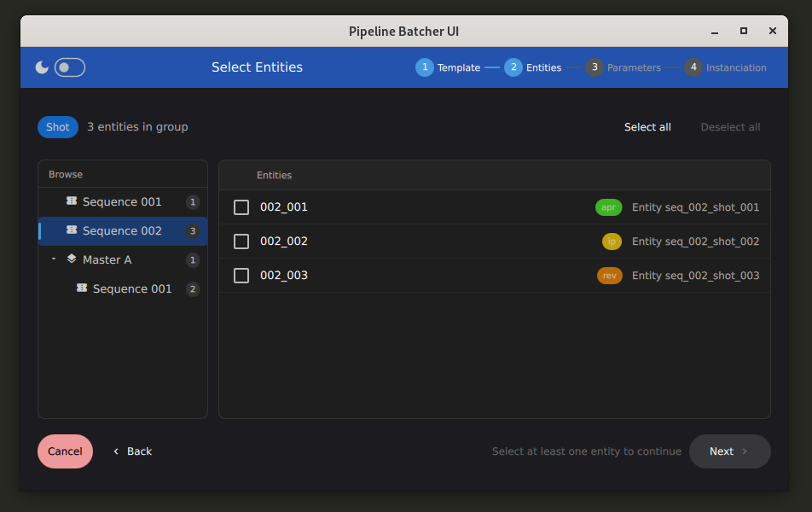The height and width of the screenshot is (512, 812).
Task: Click '3 entities in group' label
Action: 137,127
